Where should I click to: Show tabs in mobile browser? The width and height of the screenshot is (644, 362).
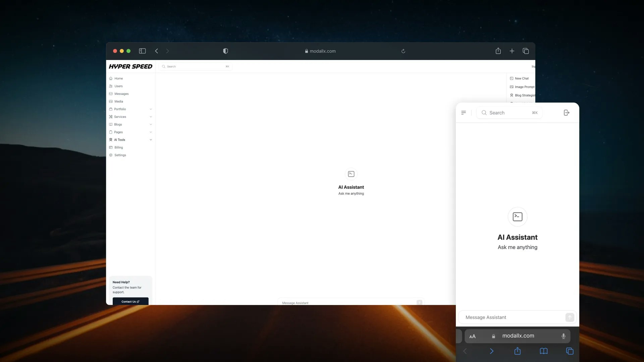(x=570, y=351)
